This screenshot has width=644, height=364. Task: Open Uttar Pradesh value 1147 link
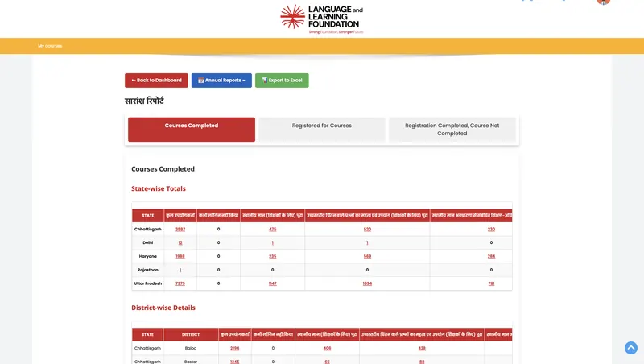pos(273,283)
